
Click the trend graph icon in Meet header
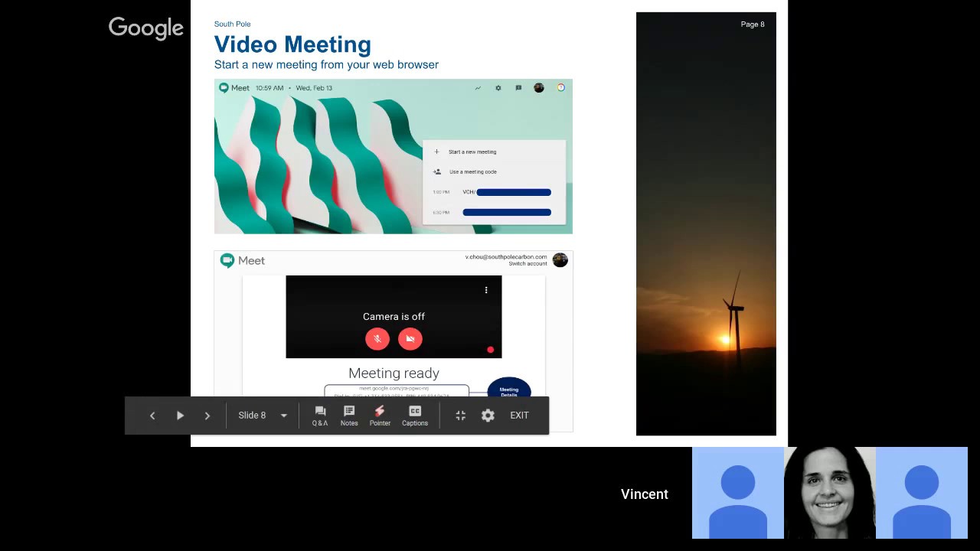tap(478, 88)
